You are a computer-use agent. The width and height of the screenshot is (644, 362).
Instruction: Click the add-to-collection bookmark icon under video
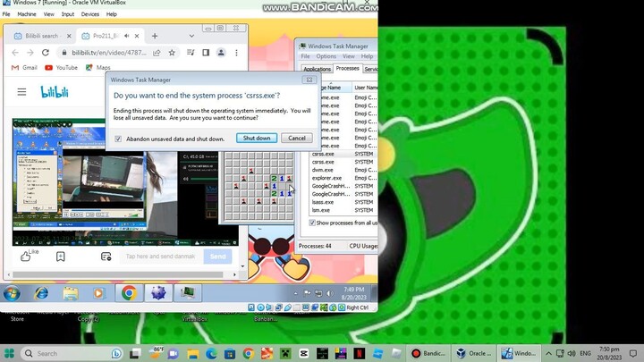pyautogui.click(x=60, y=257)
